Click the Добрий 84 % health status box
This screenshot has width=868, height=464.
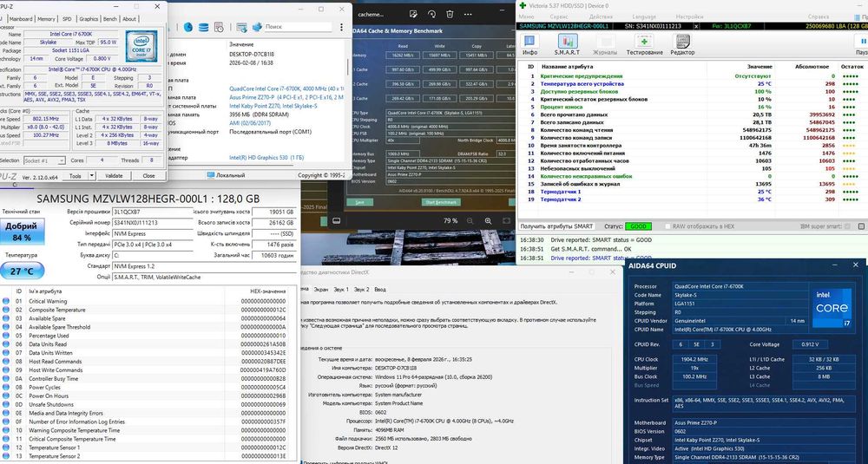click(23, 232)
